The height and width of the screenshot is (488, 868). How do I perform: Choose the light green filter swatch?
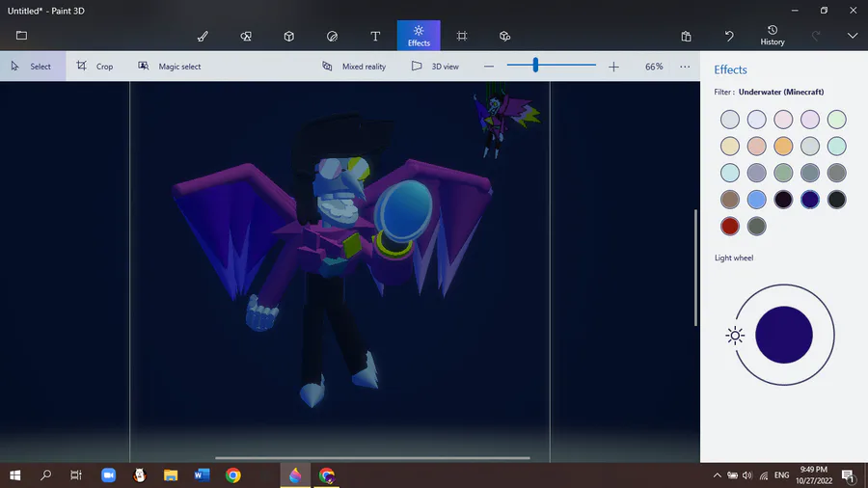point(836,120)
